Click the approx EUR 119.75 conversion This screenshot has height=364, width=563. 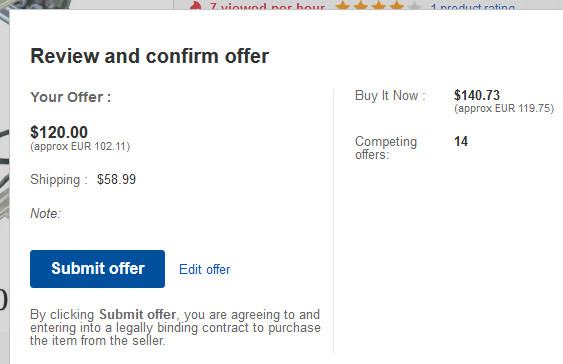click(504, 108)
